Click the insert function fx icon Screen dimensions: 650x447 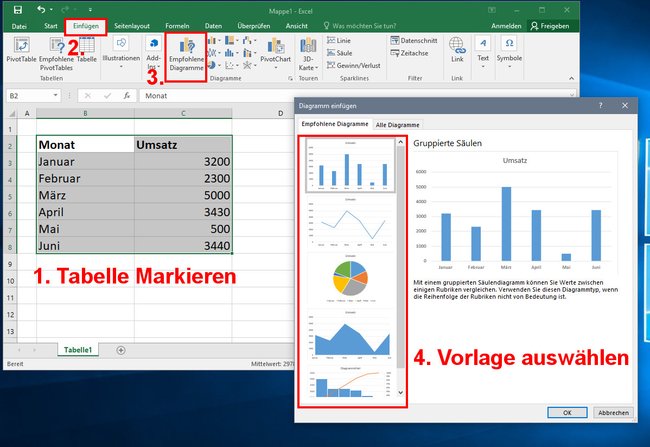127,96
